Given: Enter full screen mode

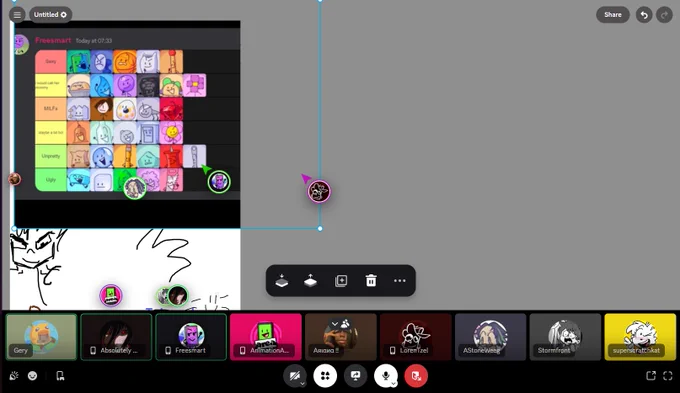Looking at the screenshot, I should (x=668, y=376).
